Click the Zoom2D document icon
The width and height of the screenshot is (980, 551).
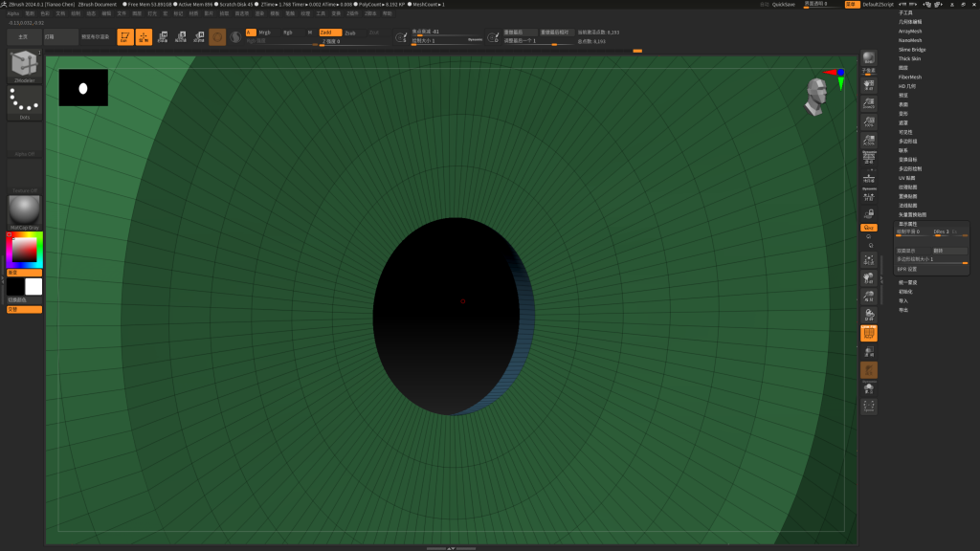(x=869, y=103)
